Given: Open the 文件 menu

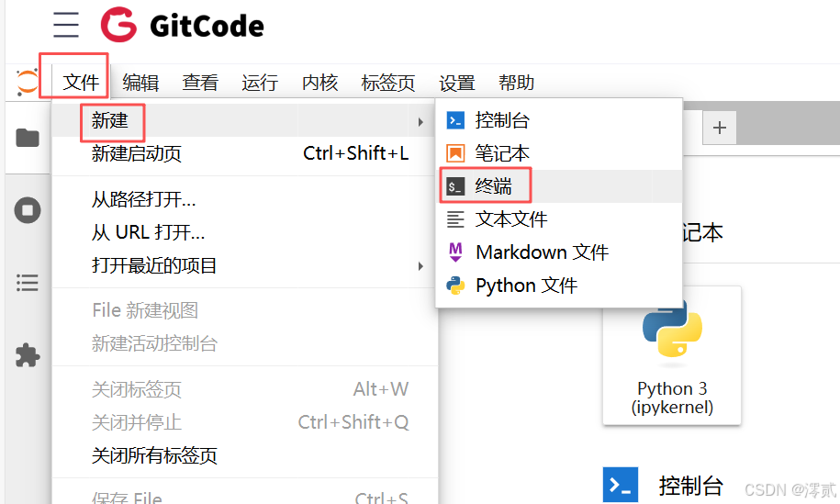Looking at the screenshot, I should coord(81,83).
